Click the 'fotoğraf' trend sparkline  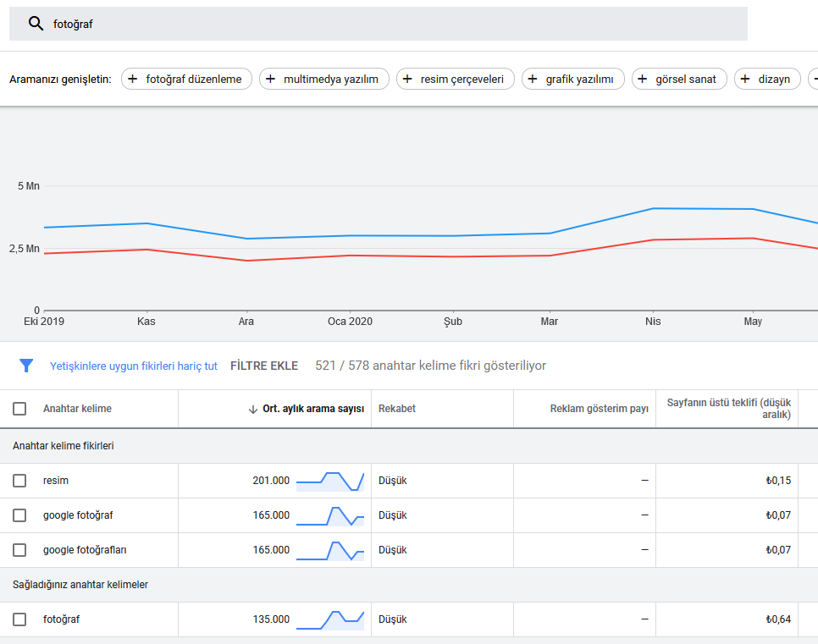330,619
